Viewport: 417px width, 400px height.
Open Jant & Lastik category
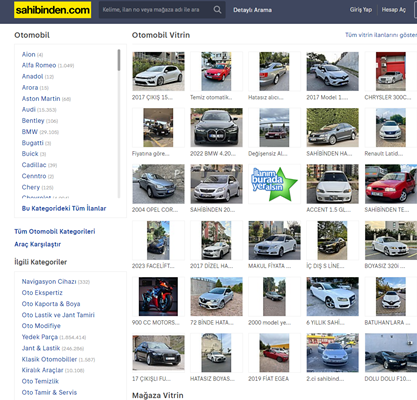click(x=41, y=348)
